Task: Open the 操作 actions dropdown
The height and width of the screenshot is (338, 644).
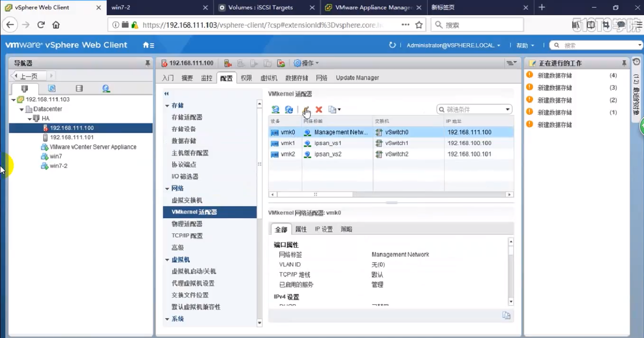Action: coord(306,63)
